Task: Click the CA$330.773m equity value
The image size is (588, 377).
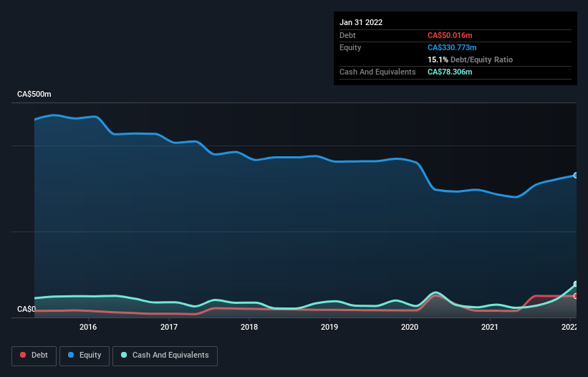Action: [452, 47]
